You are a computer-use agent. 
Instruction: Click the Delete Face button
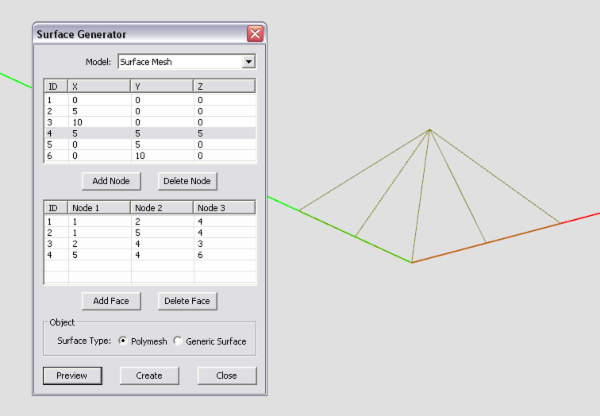[188, 301]
